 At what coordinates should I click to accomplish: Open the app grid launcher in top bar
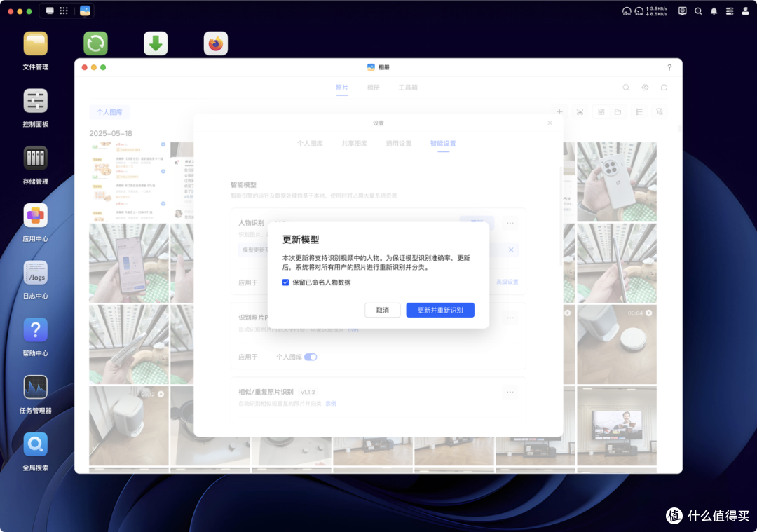pyautogui.click(x=64, y=11)
